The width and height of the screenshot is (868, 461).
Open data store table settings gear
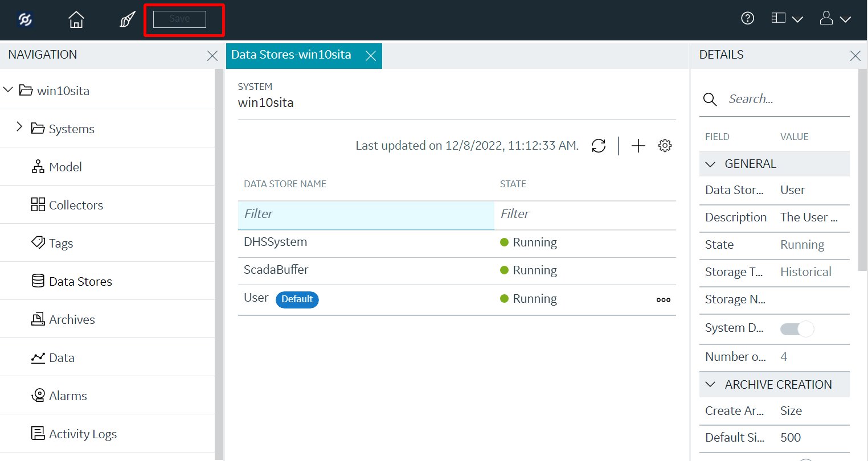(x=665, y=146)
